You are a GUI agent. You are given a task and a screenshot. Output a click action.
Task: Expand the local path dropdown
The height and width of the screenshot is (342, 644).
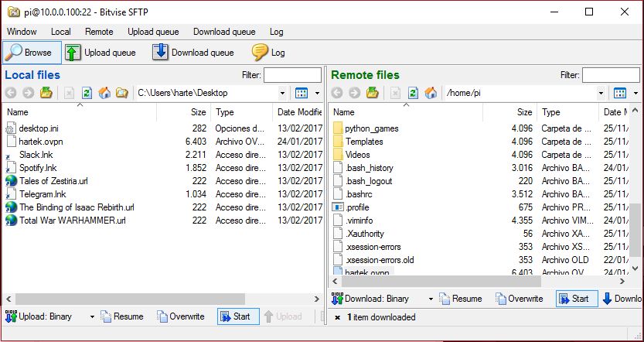click(282, 93)
